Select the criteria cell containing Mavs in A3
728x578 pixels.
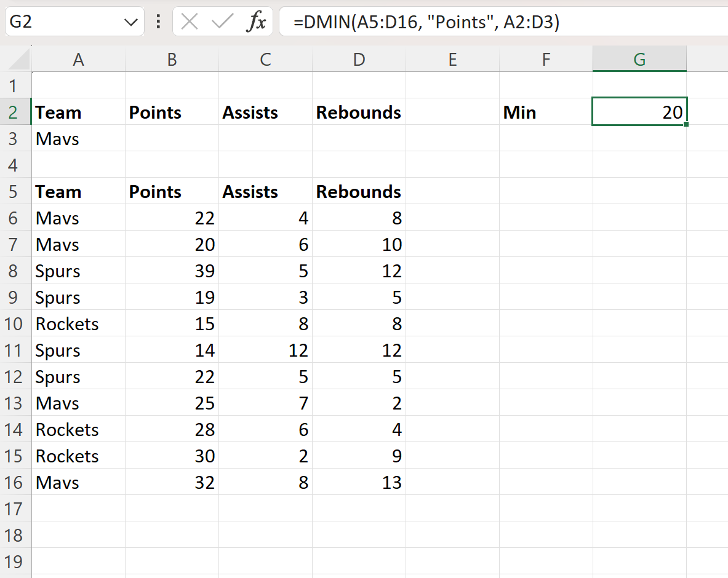(79, 138)
